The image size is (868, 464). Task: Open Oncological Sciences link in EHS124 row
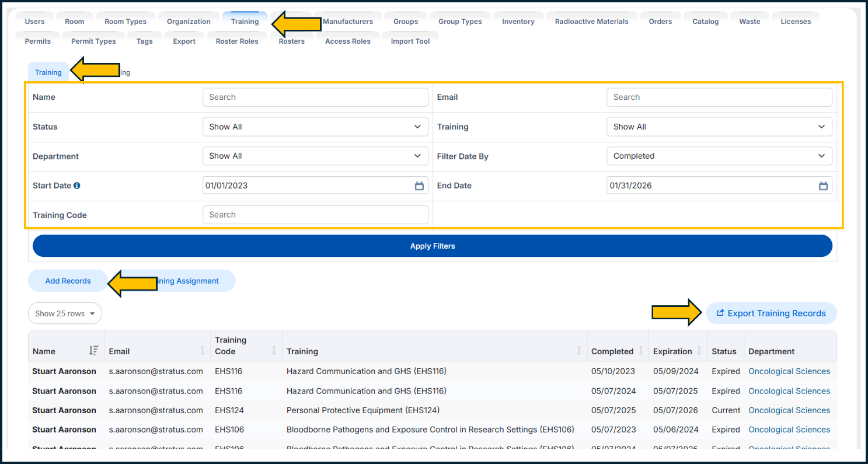pos(789,410)
